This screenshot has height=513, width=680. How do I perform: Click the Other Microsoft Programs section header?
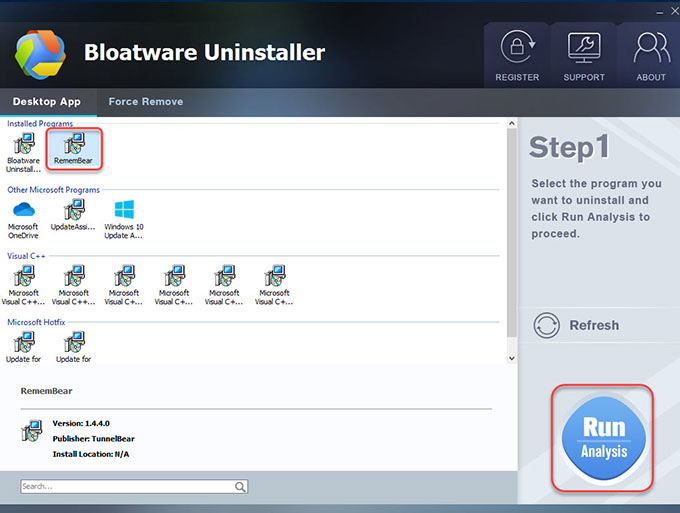pos(53,190)
